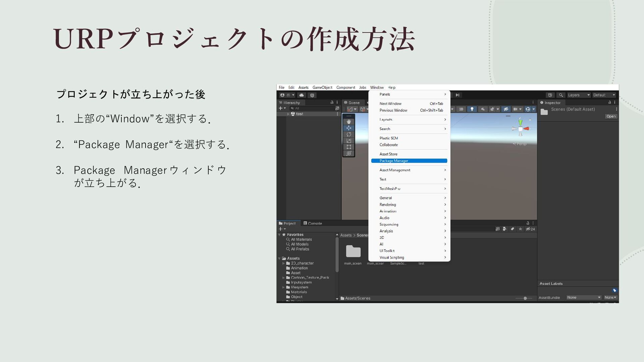Expand the lifesystem folder
Image resolution: width=644 pixels, height=362 pixels.
283,287
